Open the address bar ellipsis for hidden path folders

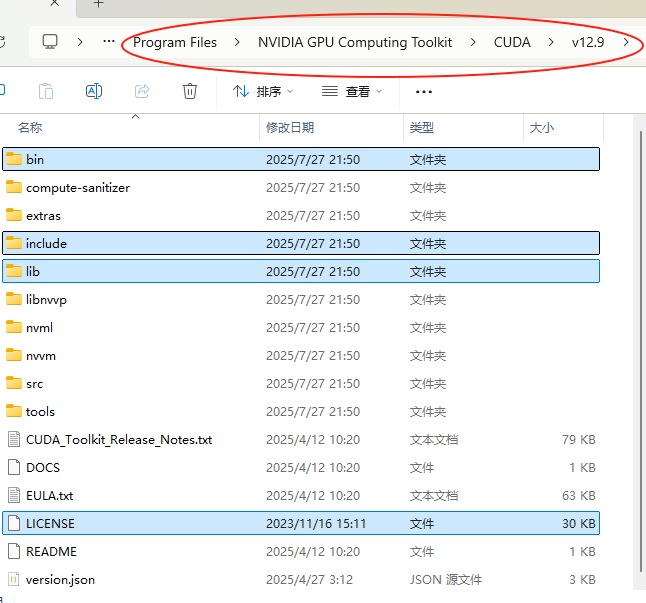109,42
